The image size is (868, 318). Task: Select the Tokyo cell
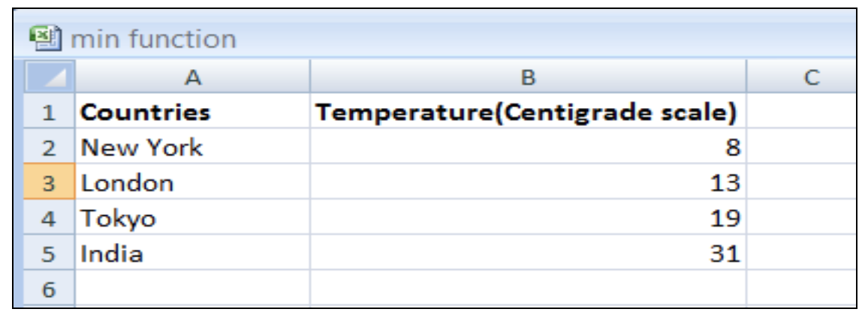193,217
